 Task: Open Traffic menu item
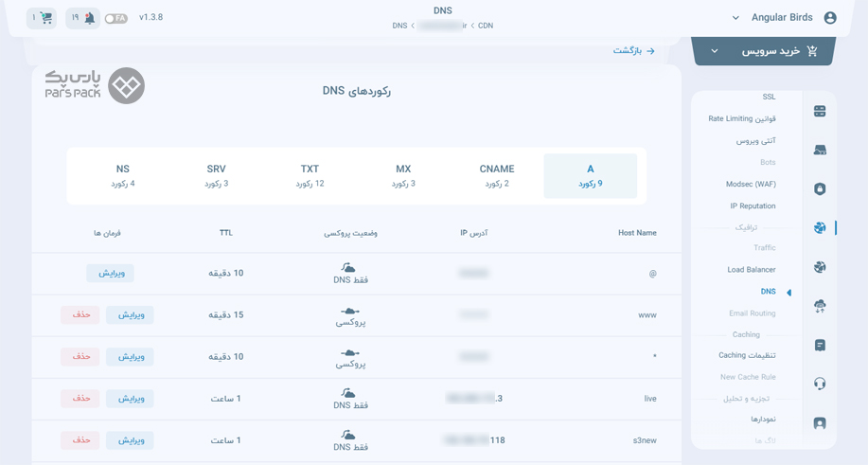point(765,247)
